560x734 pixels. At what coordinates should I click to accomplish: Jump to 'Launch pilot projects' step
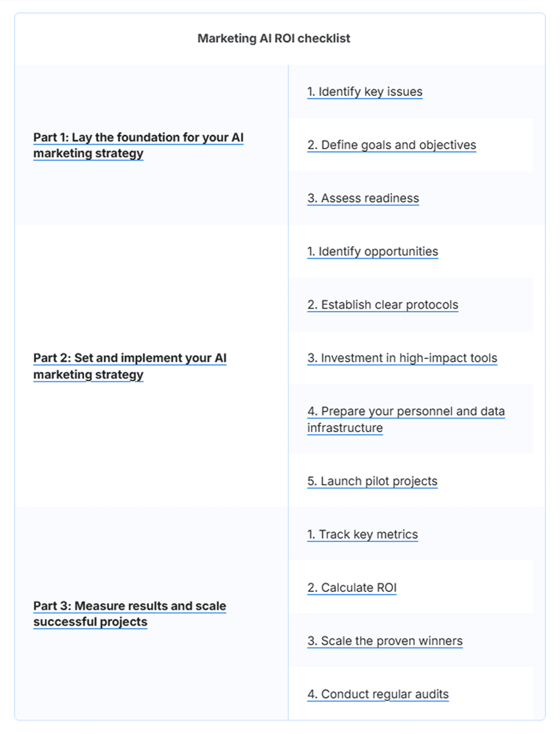coord(372,481)
